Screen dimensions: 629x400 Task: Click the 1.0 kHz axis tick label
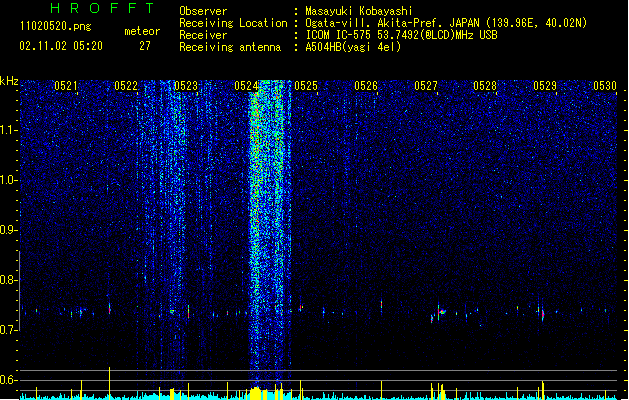[x=8, y=180]
